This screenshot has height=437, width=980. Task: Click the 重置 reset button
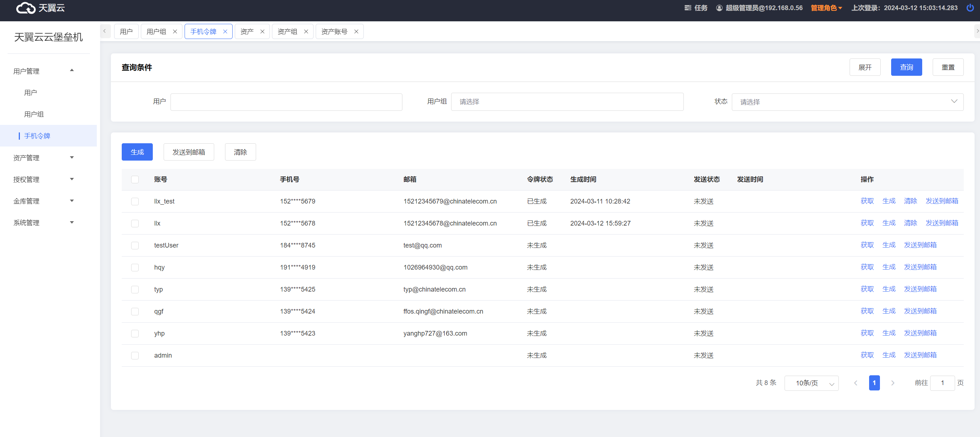pos(947,67)
